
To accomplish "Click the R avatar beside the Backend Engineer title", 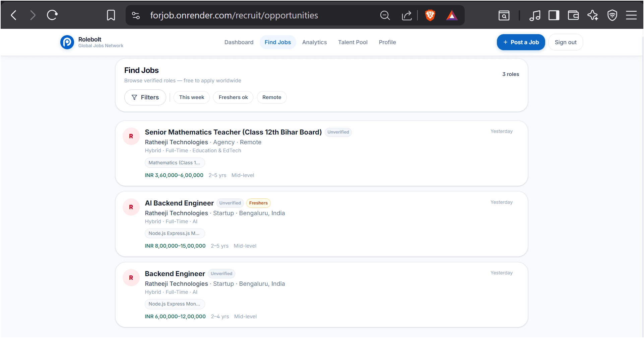I will pos(131,278).
